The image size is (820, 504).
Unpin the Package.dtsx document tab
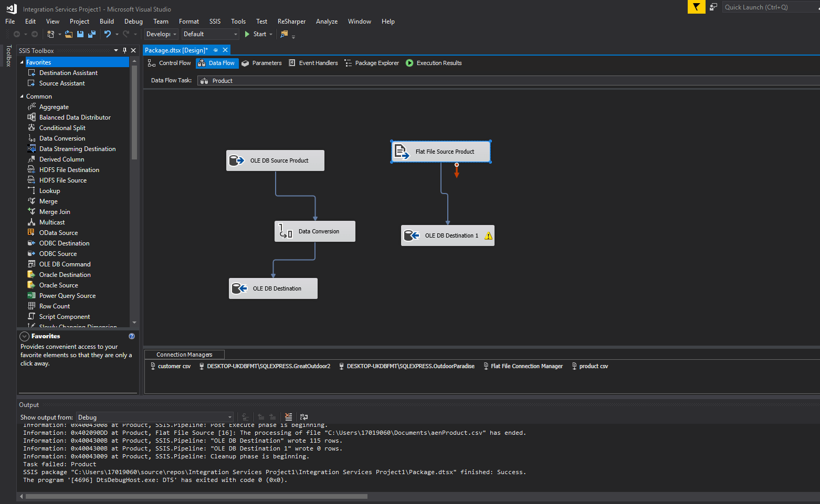tap(216, 50)
